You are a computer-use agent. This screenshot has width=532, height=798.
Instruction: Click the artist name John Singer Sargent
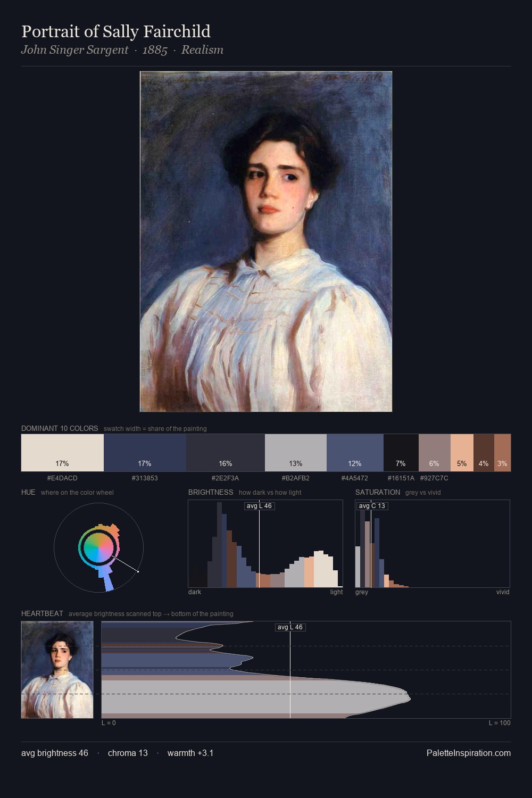pos(74,50)
